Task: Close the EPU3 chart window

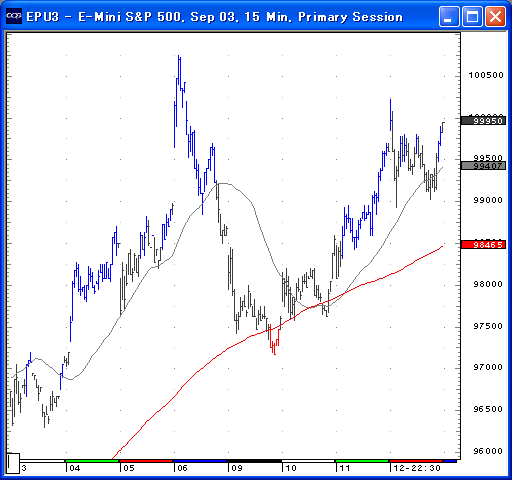Action: point(495,16)
